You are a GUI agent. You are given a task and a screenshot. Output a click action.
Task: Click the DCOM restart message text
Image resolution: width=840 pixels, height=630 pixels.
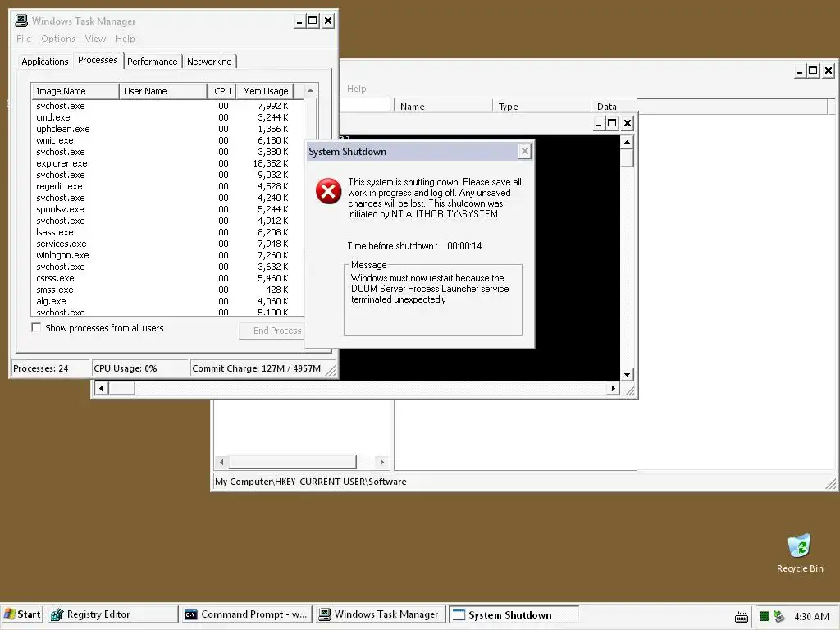430,289
